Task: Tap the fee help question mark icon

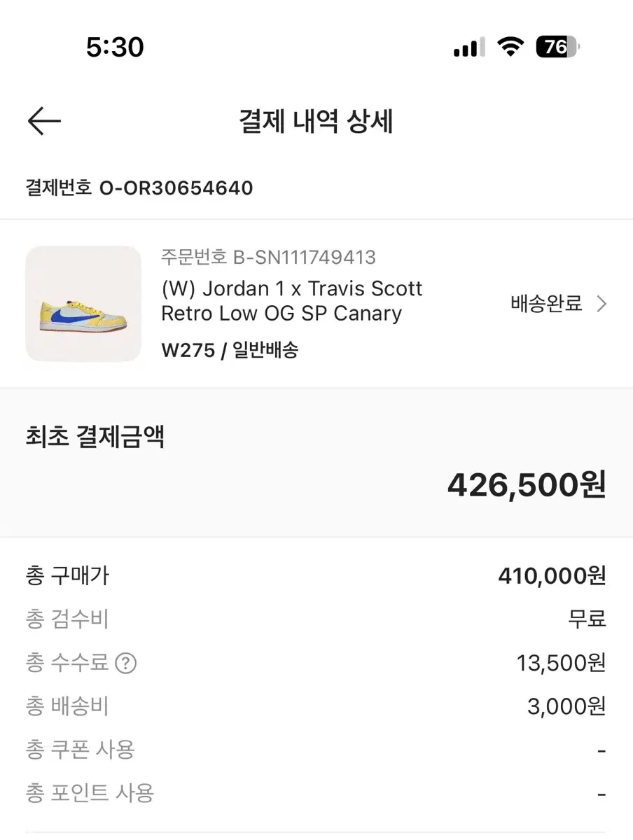Action: point(125,662)
